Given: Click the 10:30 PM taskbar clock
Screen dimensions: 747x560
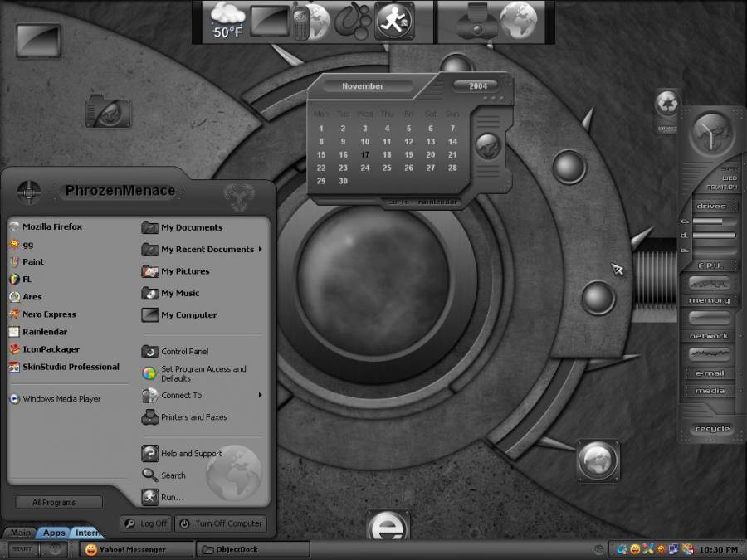Looking at the screenshot, I should coord(719,549).
